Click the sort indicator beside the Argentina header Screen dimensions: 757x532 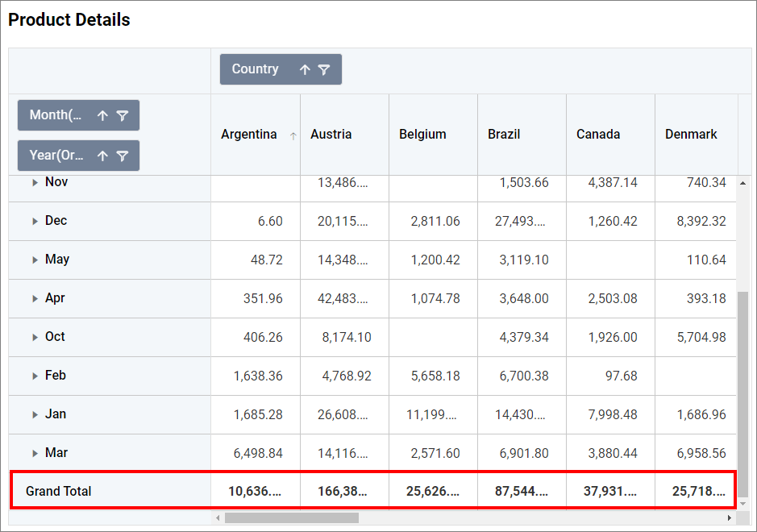[x=293, y=136]
